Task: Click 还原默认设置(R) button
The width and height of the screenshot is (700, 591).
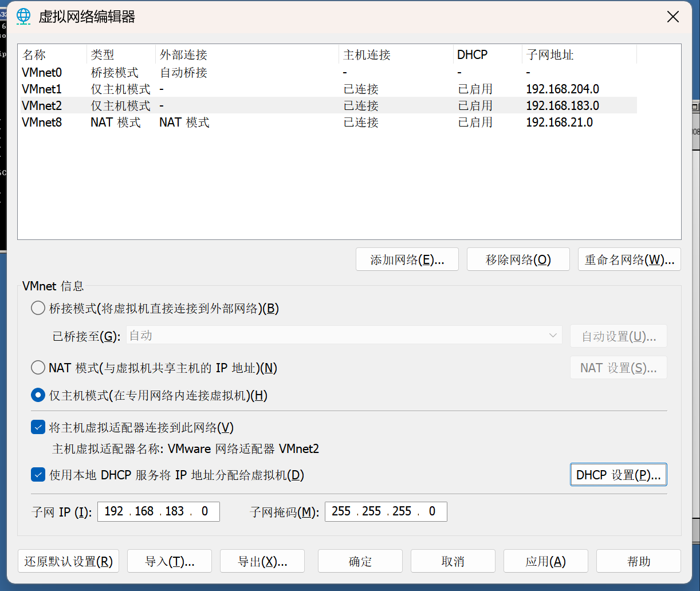Action: pyautogui.click(x=69, y=561)
